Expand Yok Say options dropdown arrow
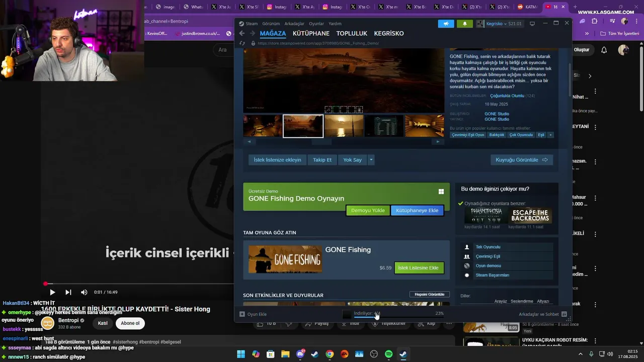Screen dimensions: 644x362 (x=371, y=160)
